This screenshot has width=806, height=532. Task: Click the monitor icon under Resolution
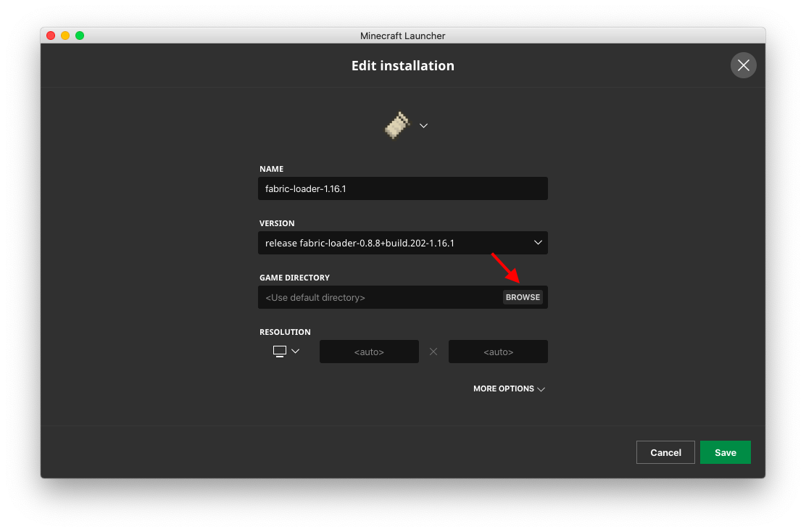[280, 352]
